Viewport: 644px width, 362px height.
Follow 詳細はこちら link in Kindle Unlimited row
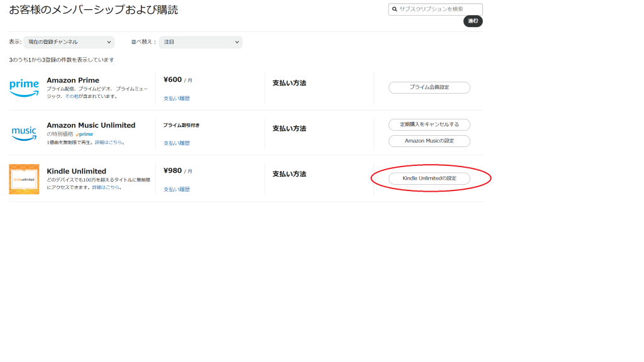[x=106, y=187]
